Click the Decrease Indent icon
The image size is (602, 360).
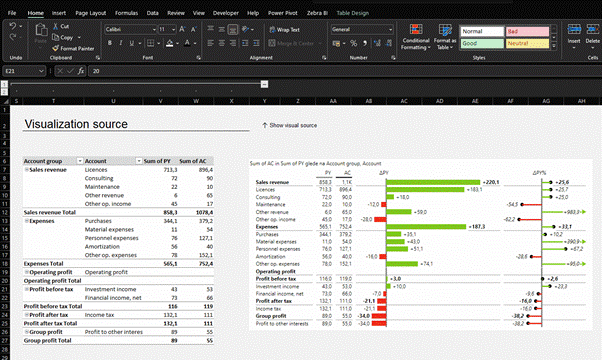click(x=245, y=43)
